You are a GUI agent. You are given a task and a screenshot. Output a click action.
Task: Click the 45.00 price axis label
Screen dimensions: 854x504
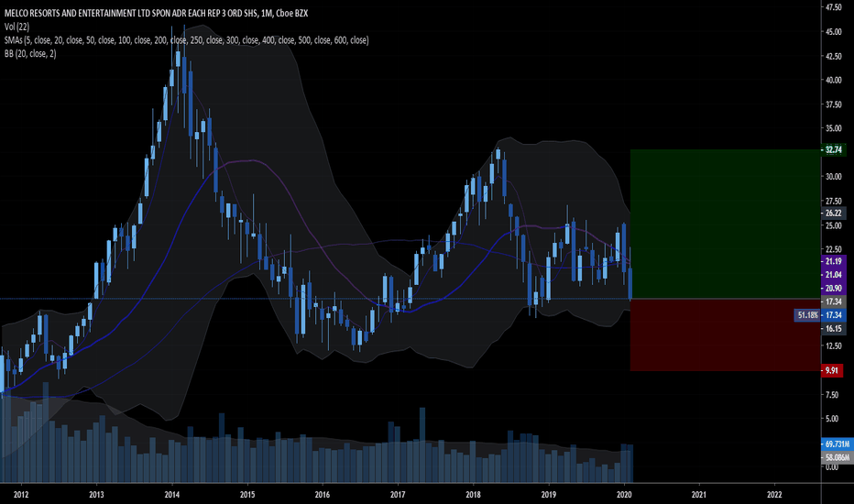(x=834, y=31)
